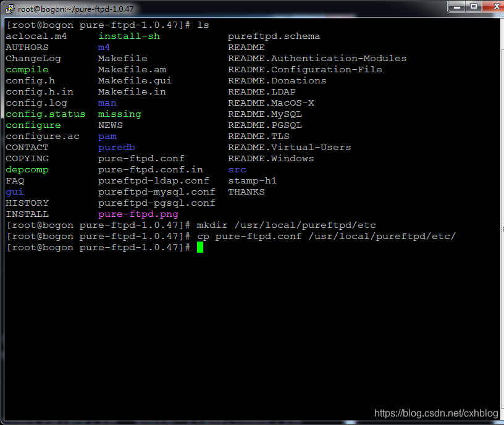Viewport: 504px width, 425px height.
Task: Click the README.MacOS-X file name
Action: (x=271, y=103)
